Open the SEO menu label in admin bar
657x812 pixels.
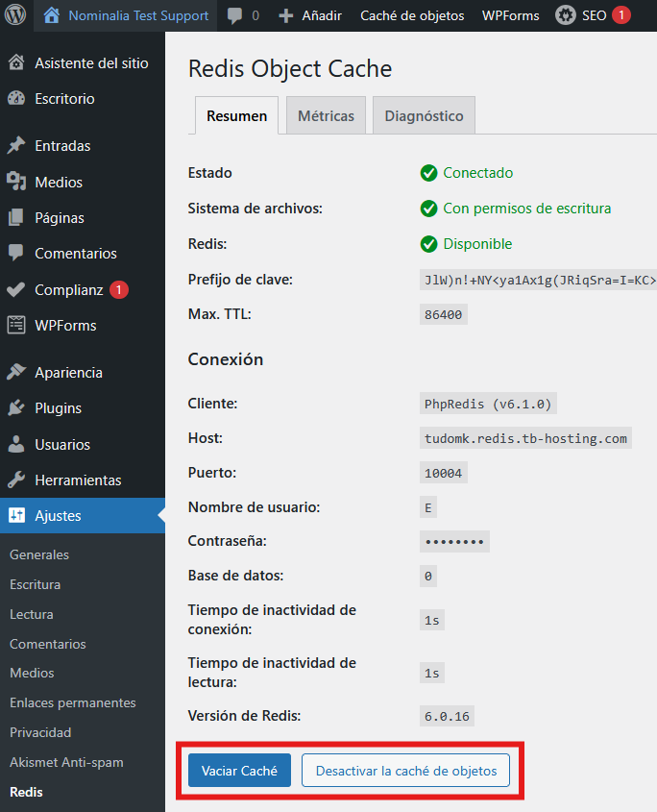(594, 16)
